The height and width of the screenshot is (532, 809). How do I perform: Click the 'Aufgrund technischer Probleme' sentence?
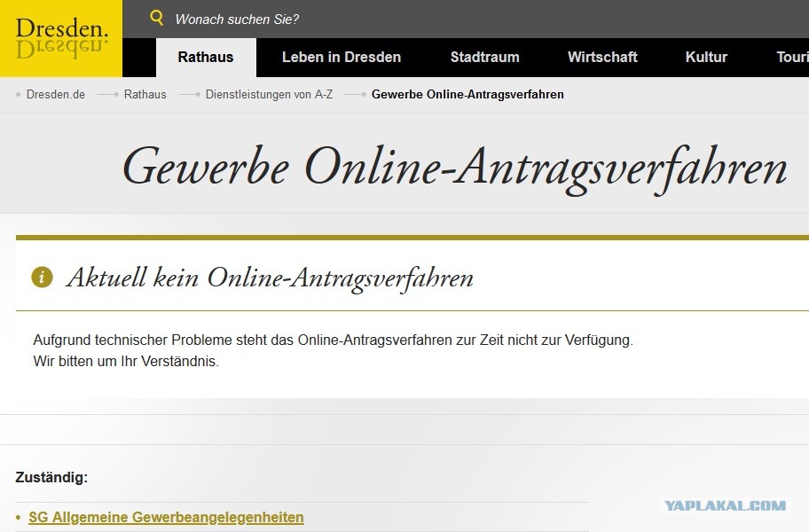click(333, 340)
